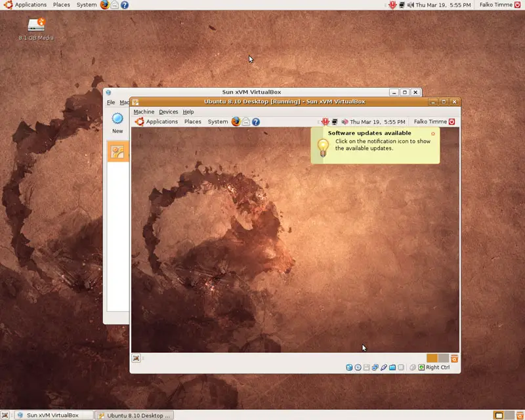The height and width of the screenshot is (420, 525).
Task: Click the host Show Desktop button in bottom panel
Action: tap(5, 415)
